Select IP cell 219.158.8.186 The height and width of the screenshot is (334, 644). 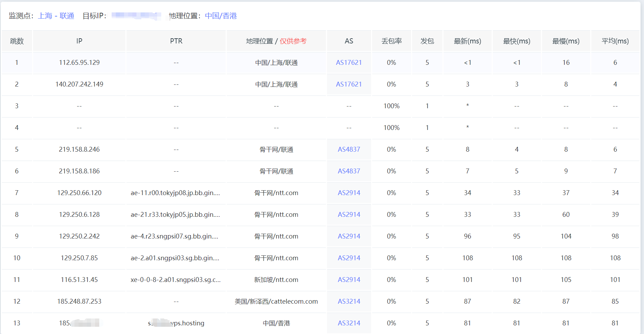click(x=79, y=171)
